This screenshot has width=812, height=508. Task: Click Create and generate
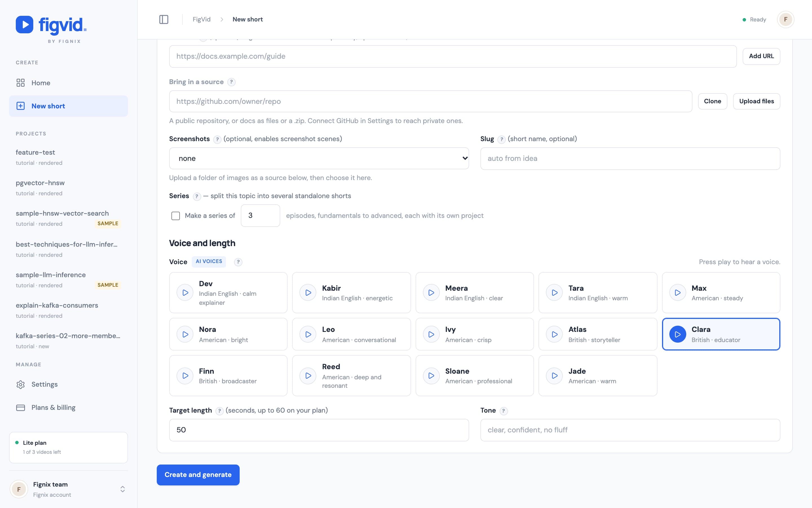tap(198, 475)
